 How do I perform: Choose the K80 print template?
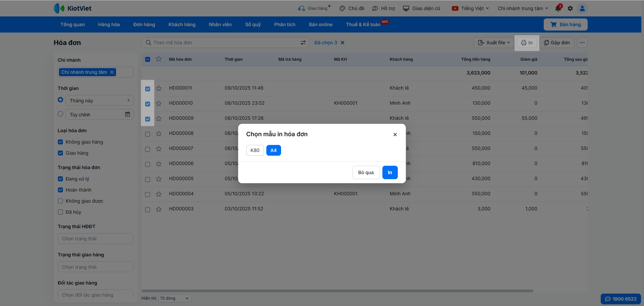(x=255, y=150)
